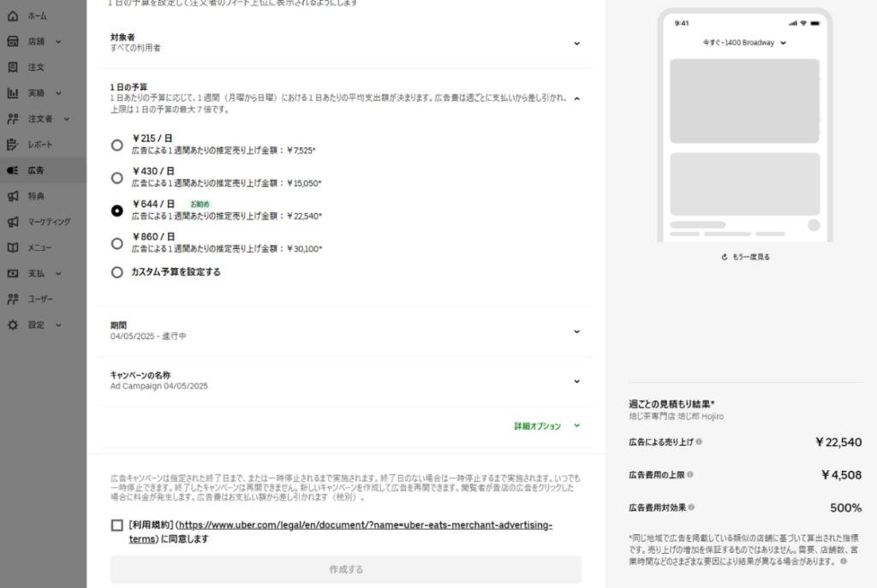Choose the カスタム予算を設定する option

(x=116, y=273)
